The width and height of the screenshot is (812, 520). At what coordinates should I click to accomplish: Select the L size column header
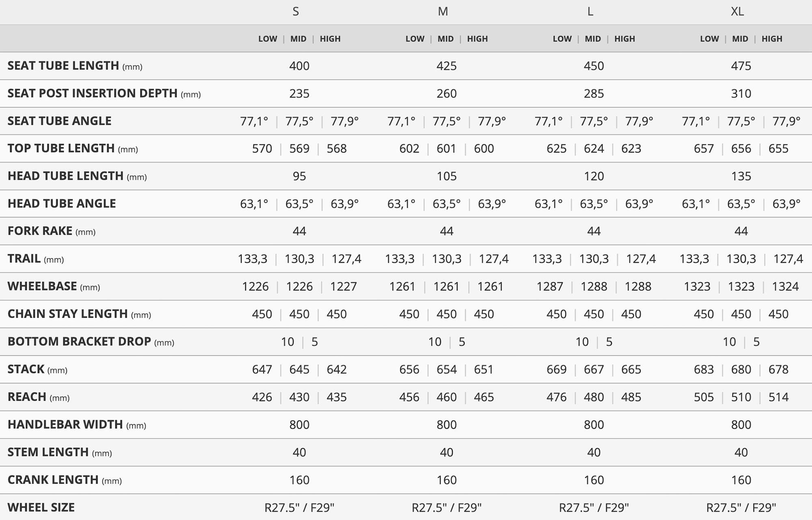coord(590,11)
